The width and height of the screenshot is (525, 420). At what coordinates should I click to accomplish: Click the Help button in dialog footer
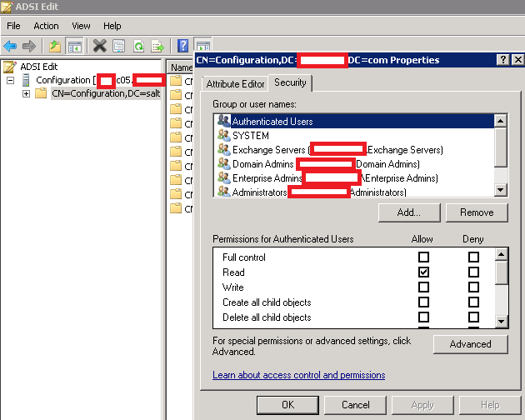point(490,405)
